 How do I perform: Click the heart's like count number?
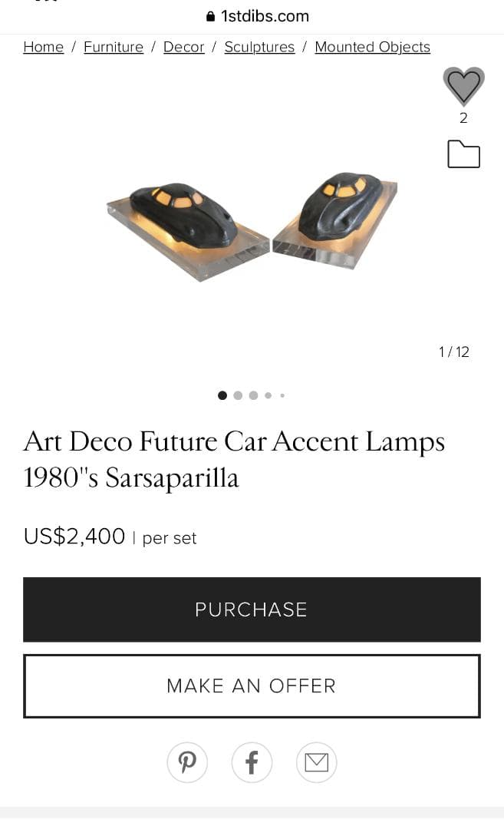coord(463,118)
